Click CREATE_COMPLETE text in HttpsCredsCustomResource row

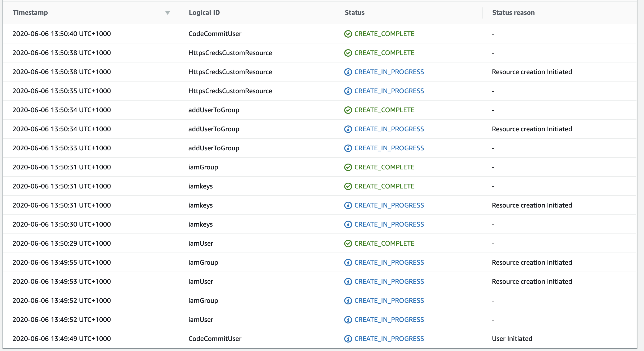tap(384, 53)
